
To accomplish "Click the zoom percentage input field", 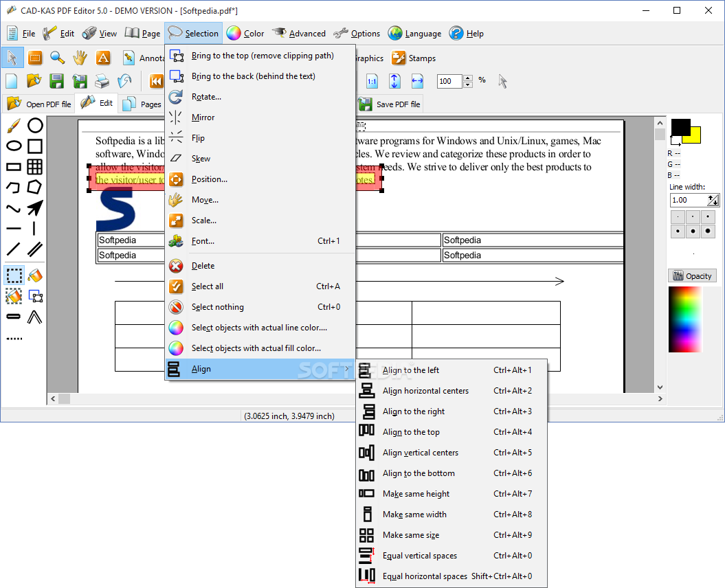I will [449, 81].
